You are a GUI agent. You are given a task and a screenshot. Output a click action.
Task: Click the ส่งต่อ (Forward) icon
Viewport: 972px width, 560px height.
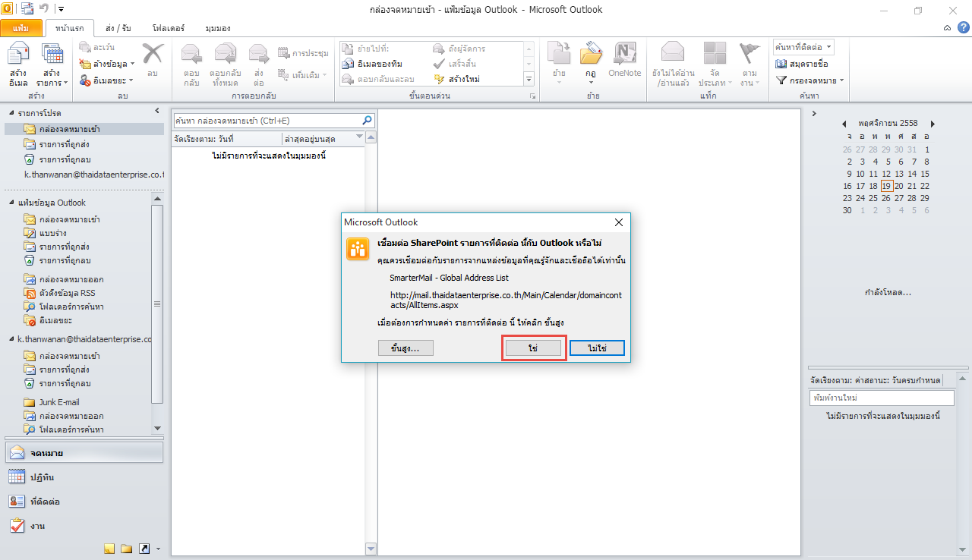pyautogui.click(x=259, y=55)
